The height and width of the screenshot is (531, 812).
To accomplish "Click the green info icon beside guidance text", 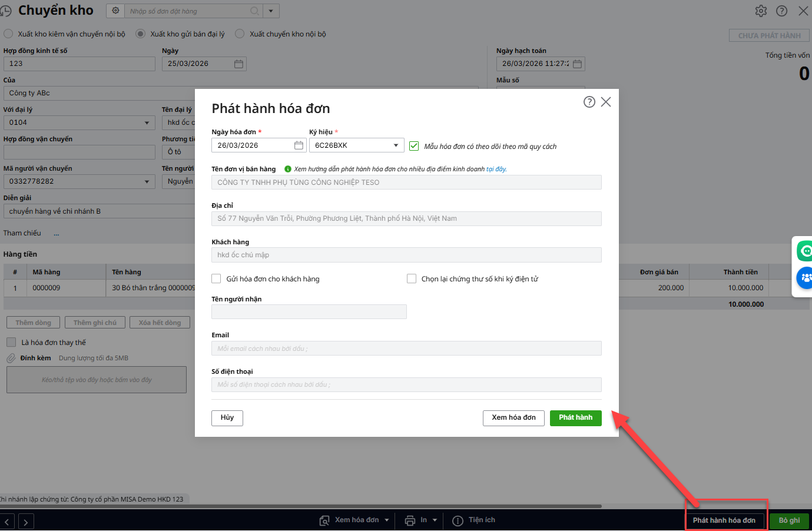I will (x=288, y=169).
